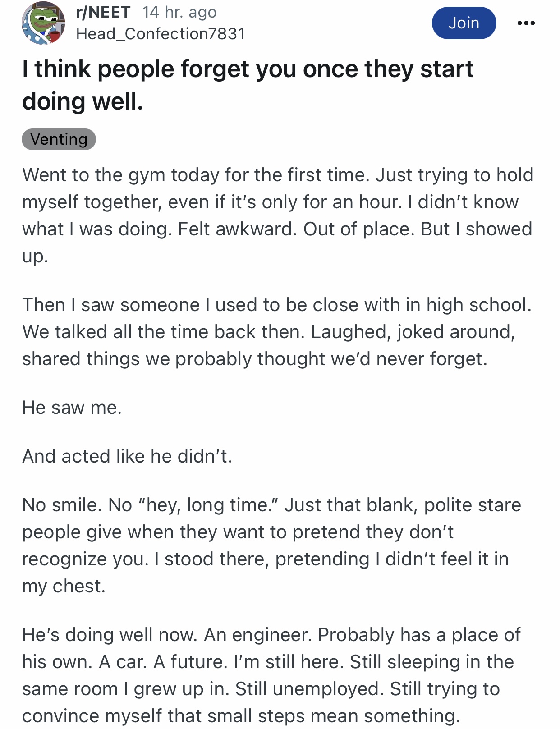The image size is (560, 729).
Task: Click the sentence 'Felt awkward.'
Action: click(x=238, y=229)
